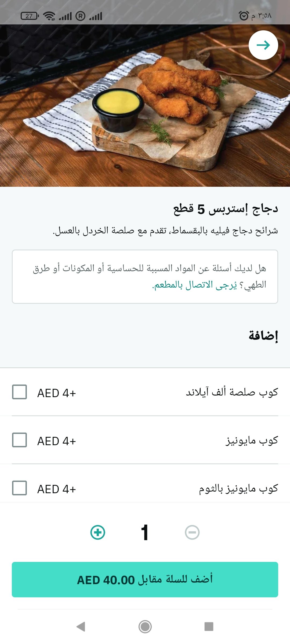Viewport: 290px width, 644px height.
Task: Decrease quantity with the minus icon
Action: 192,532
